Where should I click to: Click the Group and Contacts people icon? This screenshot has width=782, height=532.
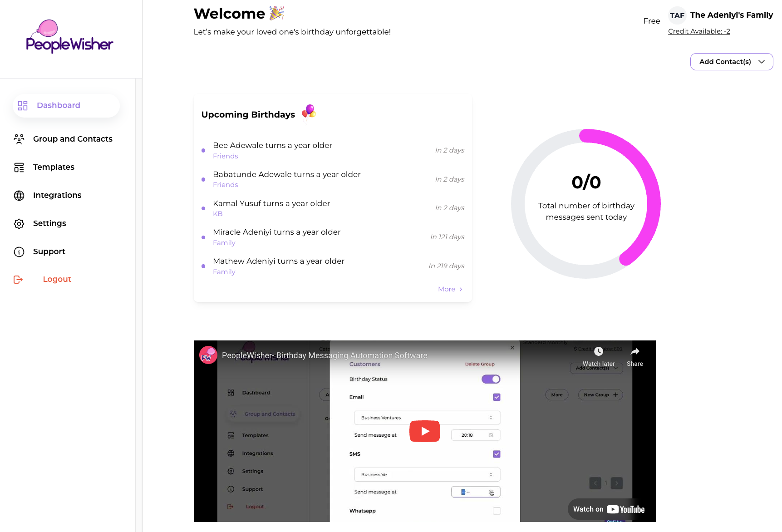tap(19, 139)
